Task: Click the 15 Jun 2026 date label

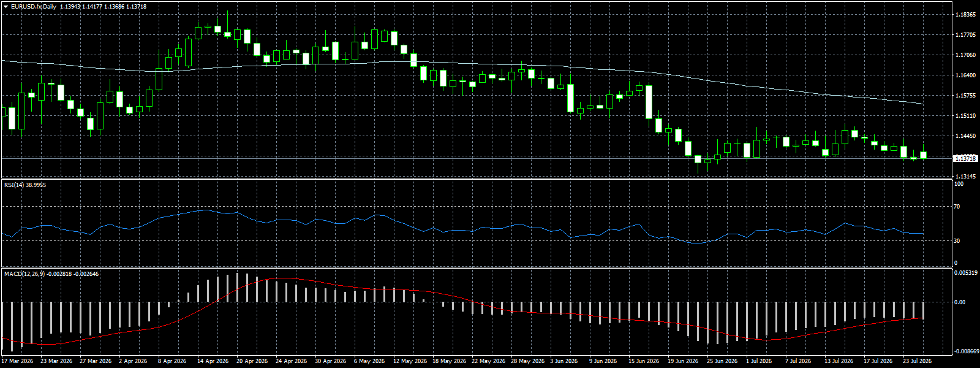Action: point(645,361)
